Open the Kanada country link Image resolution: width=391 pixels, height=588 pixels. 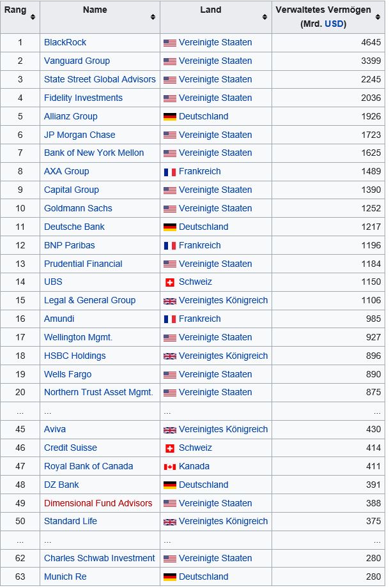194,467
